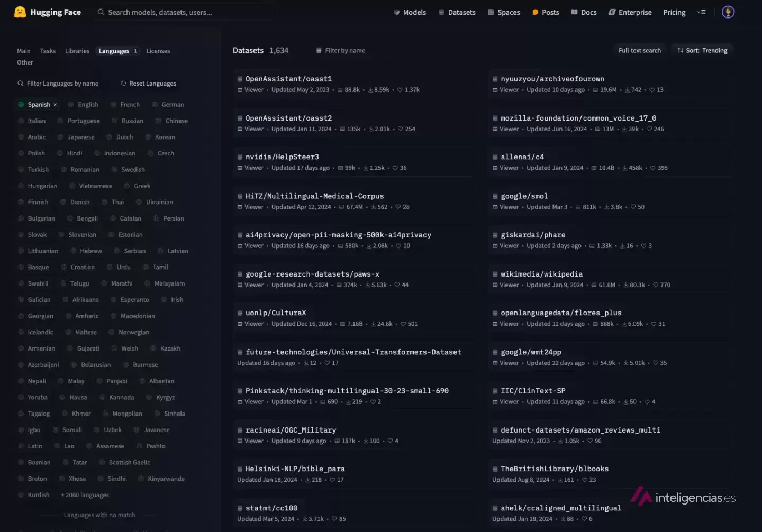
Task: Click the Spaces icon in top navigation
Action: pos(491,12)
